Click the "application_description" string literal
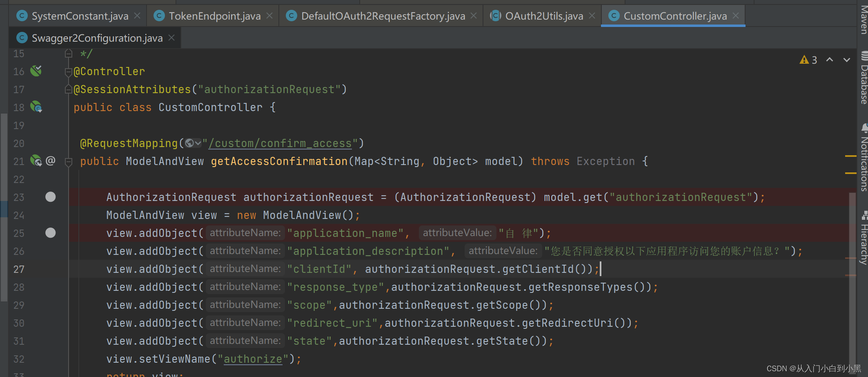This screenshot has height=377, width=868. 368,251
